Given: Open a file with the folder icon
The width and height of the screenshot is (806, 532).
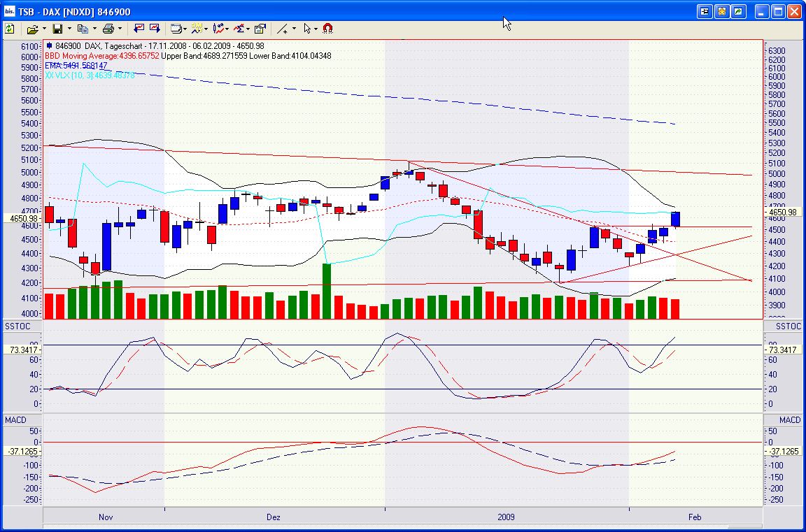Looking at the screenshot, I should coord(33,29).
